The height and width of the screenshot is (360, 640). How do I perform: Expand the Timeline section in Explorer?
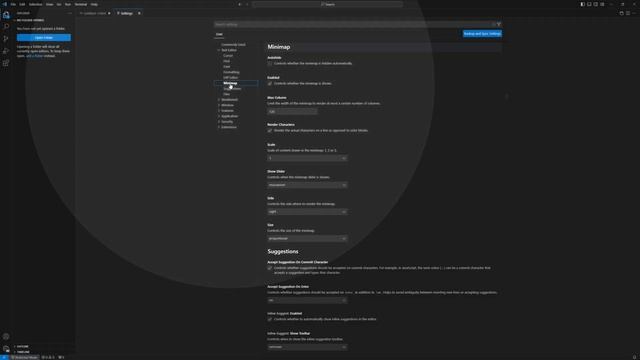[23, 352]
